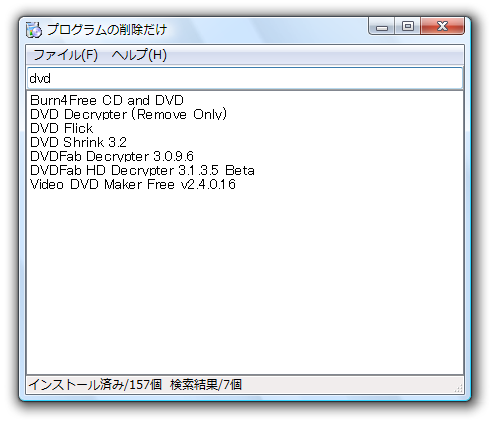Click the installed count status text

(x=95, y=385)
